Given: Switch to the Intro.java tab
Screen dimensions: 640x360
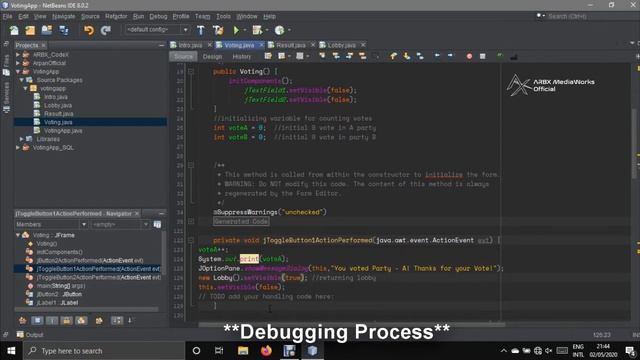Looking at the screenshot, I should [x=190, y=45].
